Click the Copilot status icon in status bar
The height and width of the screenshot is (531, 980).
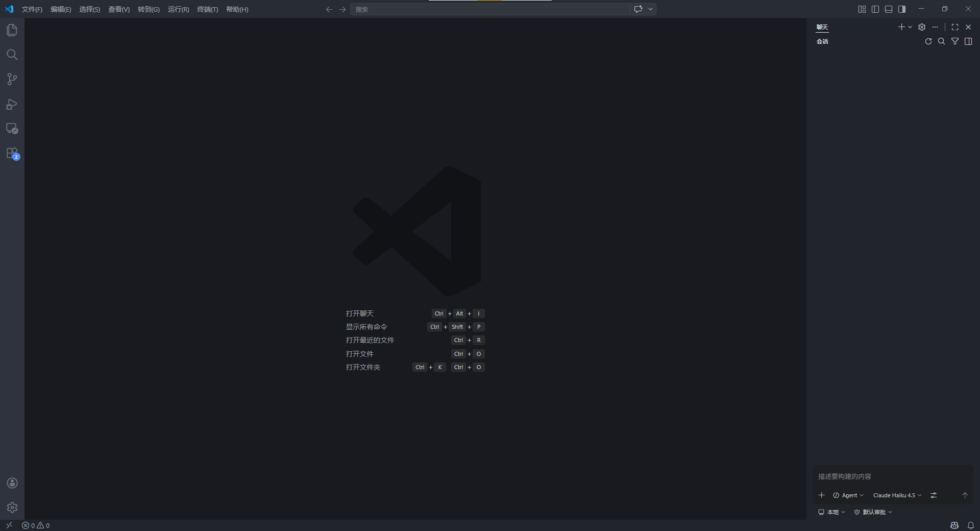tap(954, 525)
